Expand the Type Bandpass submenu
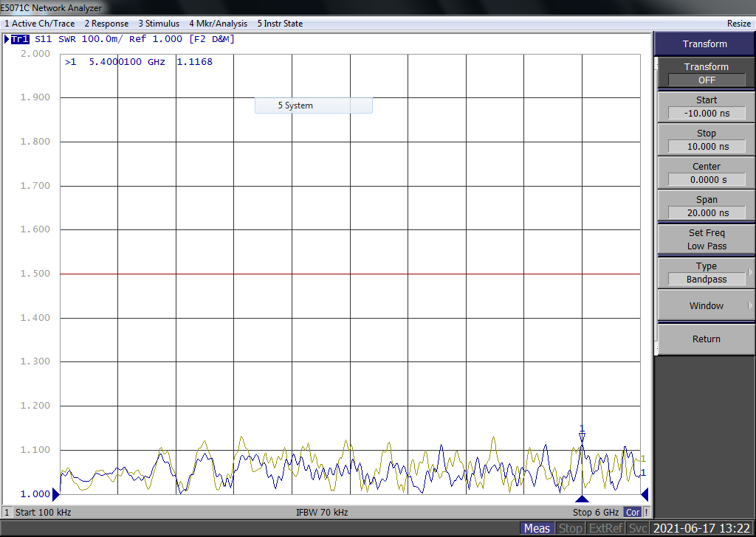 pyautogui.click(x=707, y=273)
